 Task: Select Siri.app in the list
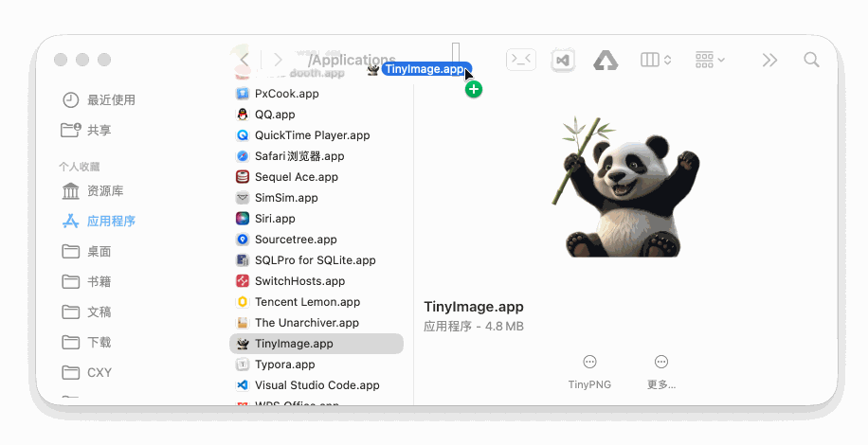[316, 219]
